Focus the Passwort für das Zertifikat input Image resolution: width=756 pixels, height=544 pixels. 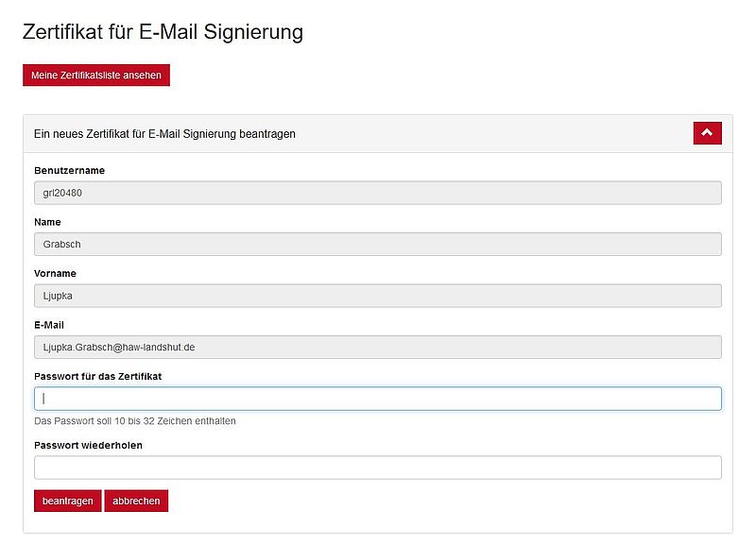[x=377, y=399]
